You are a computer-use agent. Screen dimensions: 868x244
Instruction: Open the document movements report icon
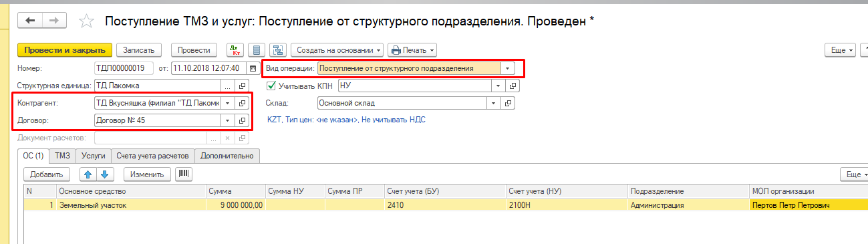point(257,50)
